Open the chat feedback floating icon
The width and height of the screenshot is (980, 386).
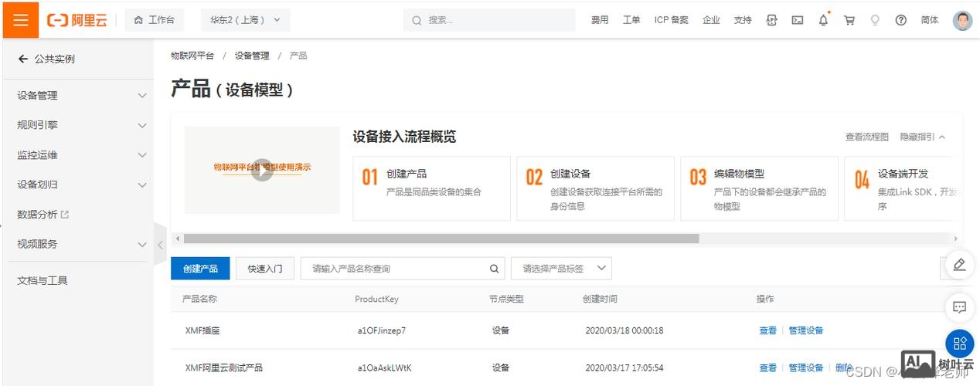(x=959, y=307)
